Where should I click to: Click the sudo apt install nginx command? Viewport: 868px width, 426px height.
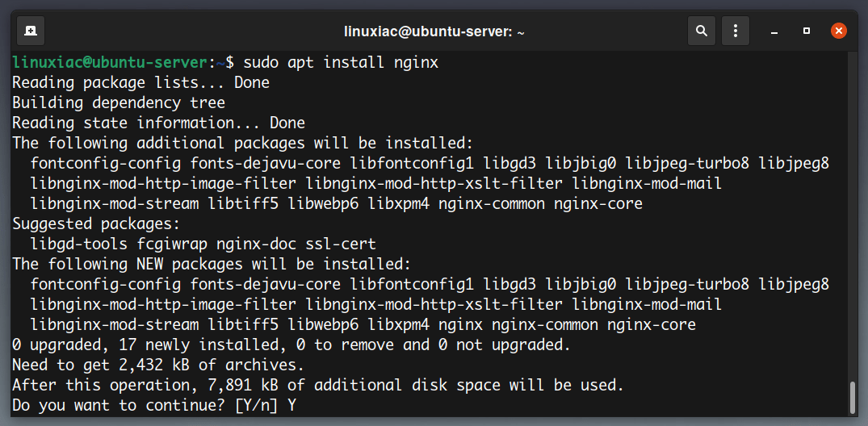(341, 62)
